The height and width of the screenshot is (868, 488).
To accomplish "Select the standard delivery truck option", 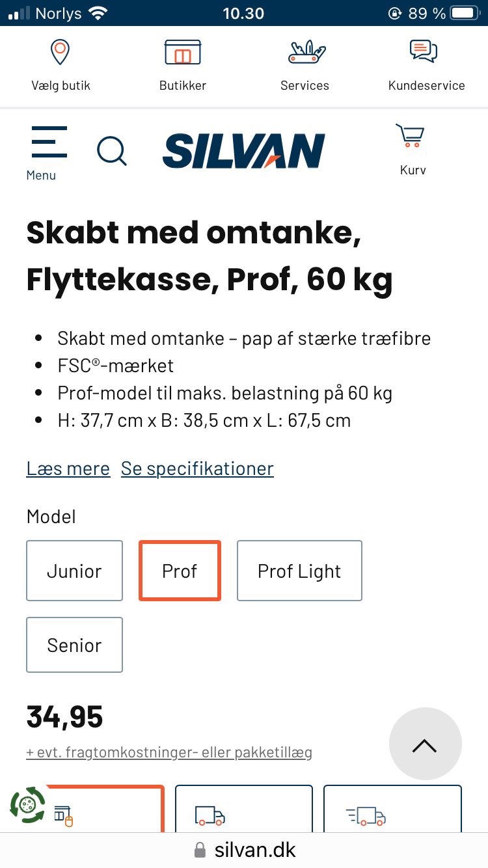I will (x=243, y=812).
